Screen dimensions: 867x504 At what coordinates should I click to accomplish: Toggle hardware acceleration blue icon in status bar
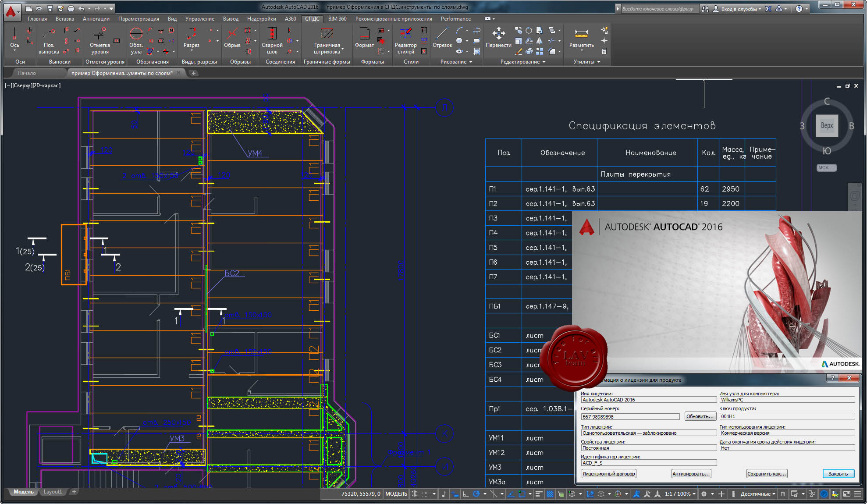click(824, 494)
